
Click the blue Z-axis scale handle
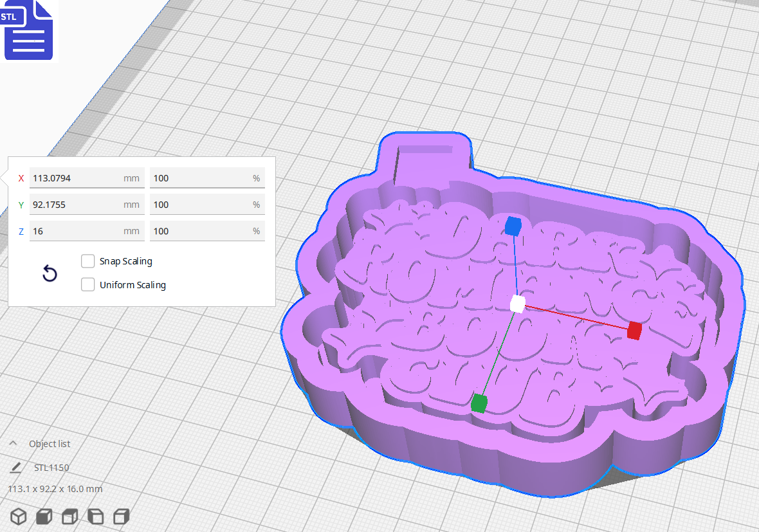coord(512,226)
